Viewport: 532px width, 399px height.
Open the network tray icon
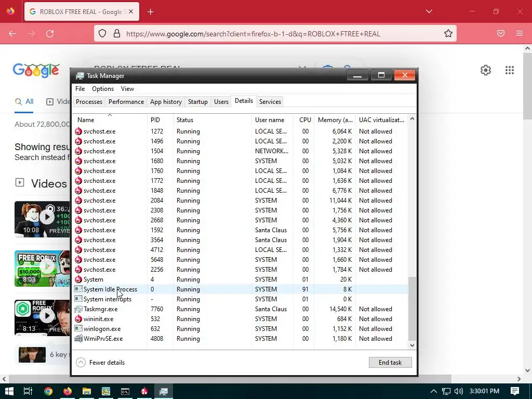446,391
